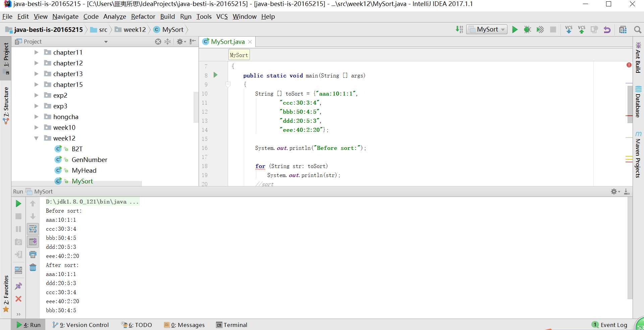Click the Exit icon in Run panel
The image size is (644, 330).
coord(18,255)
